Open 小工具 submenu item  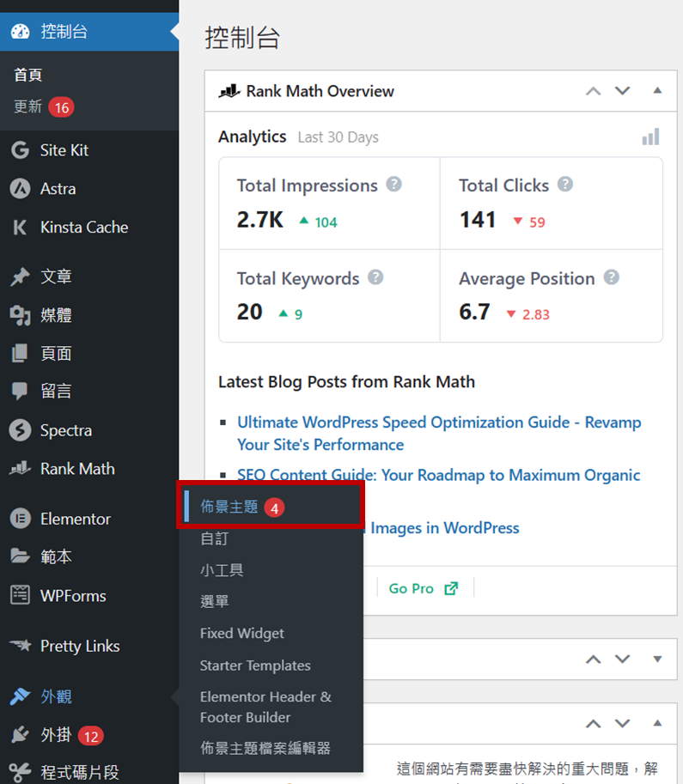(222, 570)
